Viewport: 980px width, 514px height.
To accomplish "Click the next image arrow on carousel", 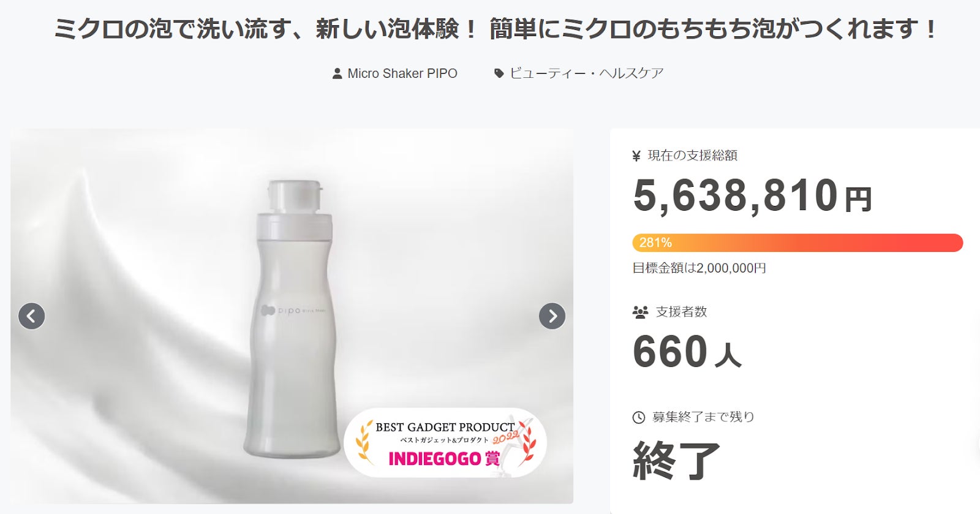I will [552, 316].
